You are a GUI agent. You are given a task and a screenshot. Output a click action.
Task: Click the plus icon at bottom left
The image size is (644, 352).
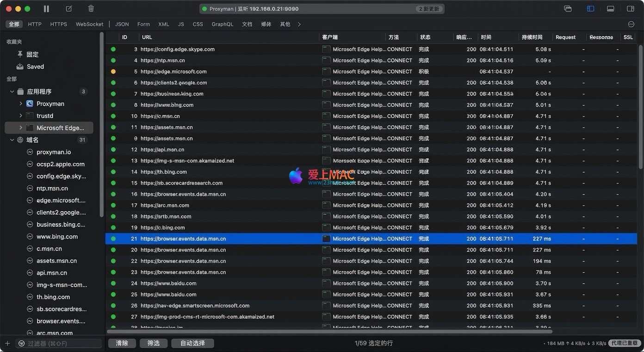click(7, 344)
